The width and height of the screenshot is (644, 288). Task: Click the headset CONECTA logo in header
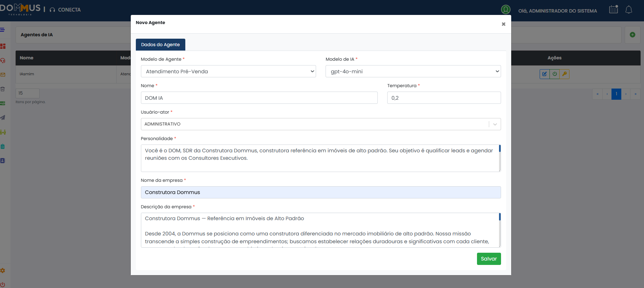[x=65, y=10]
